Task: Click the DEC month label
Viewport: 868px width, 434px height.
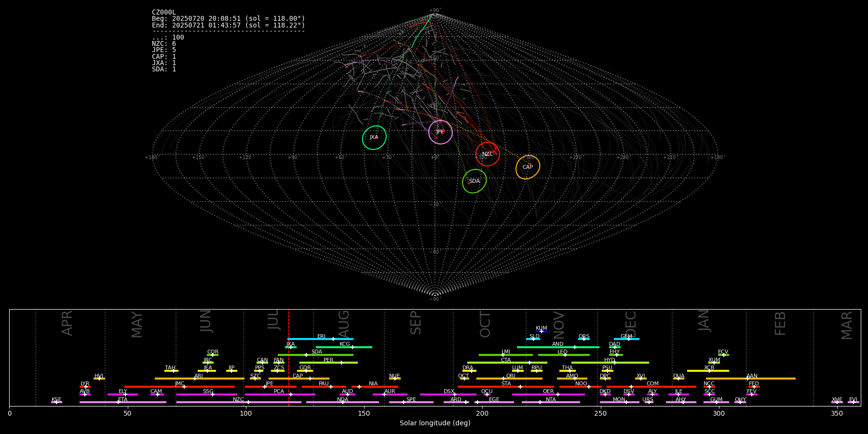Action: (x=631, y=325)
